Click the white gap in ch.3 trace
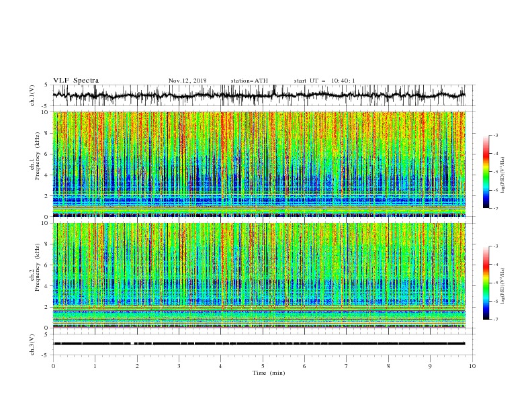This screenshot has width=532, height=411. tap(132, 344)
